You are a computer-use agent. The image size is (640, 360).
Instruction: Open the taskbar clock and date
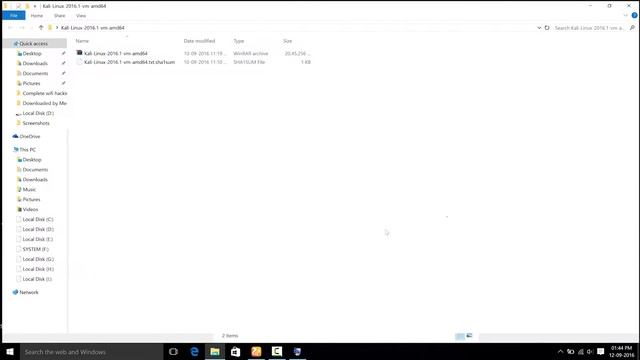tap(622, 351)
